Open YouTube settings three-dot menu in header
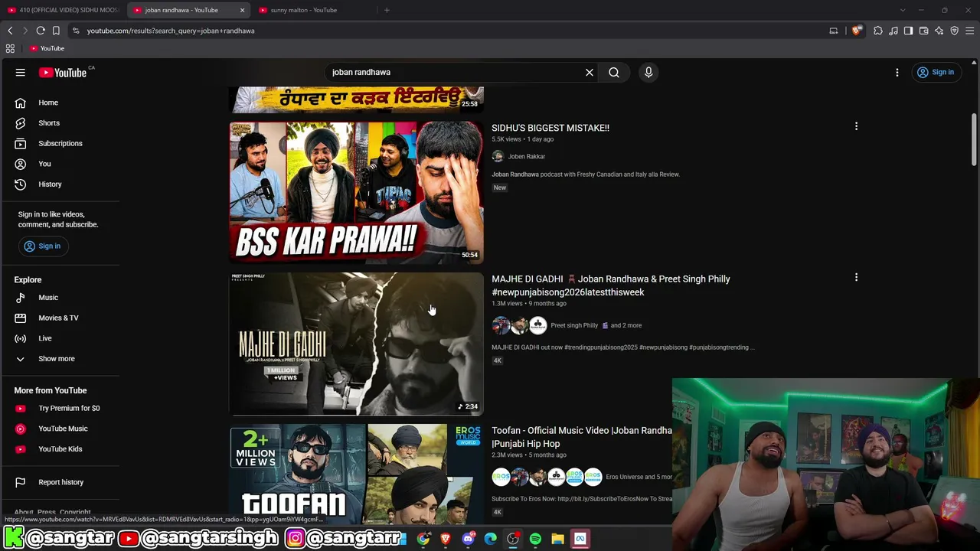This screenshot has height=551, width=980. click(897, 73)
